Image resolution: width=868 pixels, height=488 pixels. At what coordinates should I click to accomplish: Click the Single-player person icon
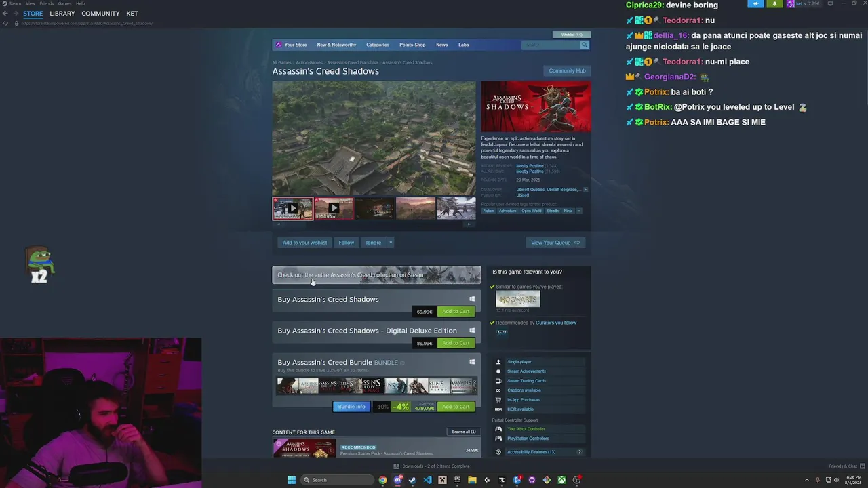click(498, 362)
